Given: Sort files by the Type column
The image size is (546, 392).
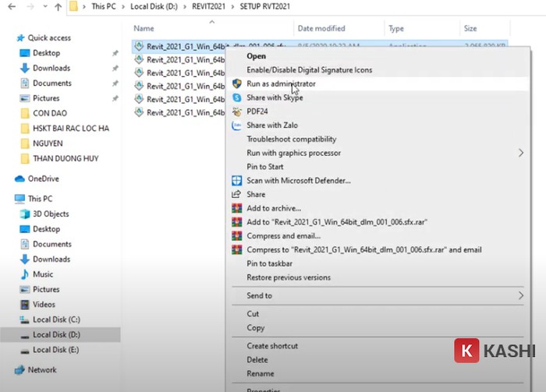Looking at the screenshot, I should 396,29.
